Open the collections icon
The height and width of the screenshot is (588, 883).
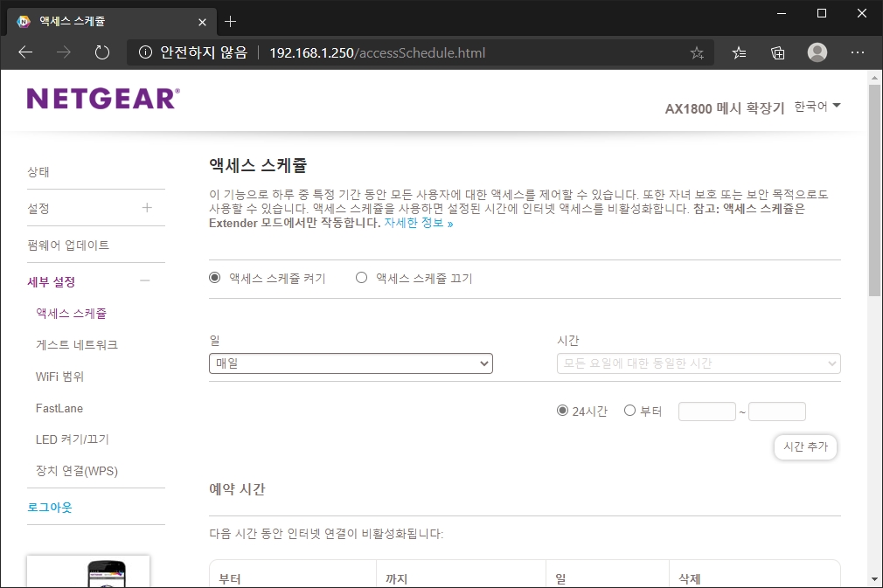[778, 53]
